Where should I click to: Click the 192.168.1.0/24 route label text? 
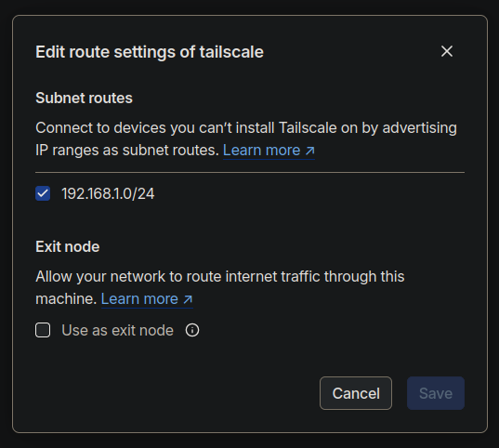(108, 193)
